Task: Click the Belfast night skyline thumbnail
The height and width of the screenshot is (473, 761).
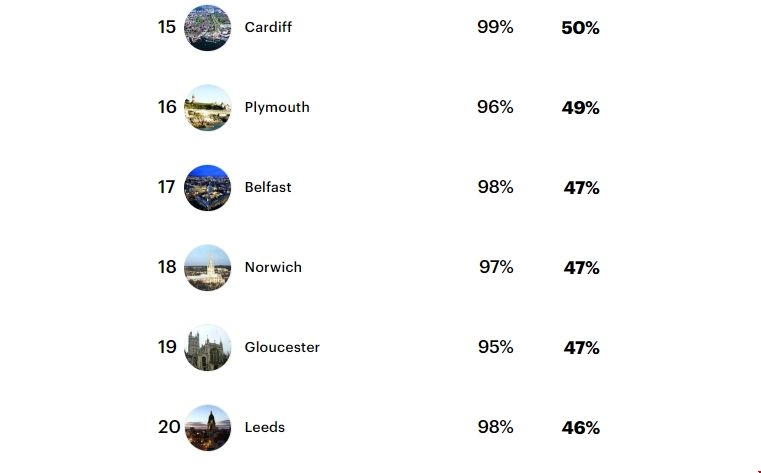Action: (208, 188)
